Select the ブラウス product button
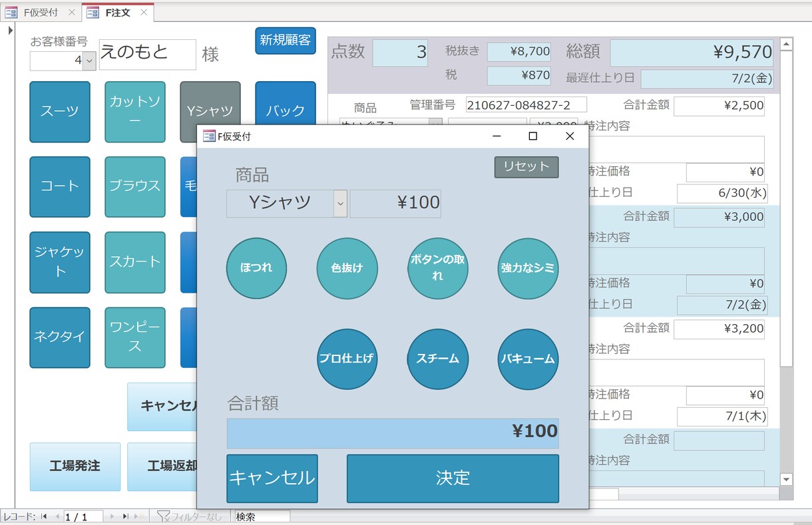 coord(135,187)
